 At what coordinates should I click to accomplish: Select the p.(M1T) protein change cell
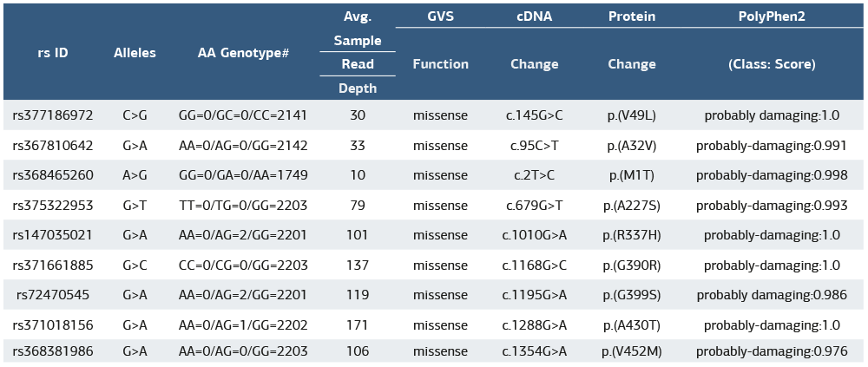631,174
